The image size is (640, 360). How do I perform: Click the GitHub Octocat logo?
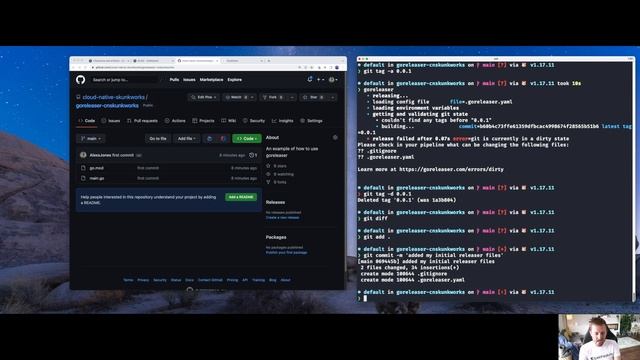pyautogui.click(x=80, y=80)
